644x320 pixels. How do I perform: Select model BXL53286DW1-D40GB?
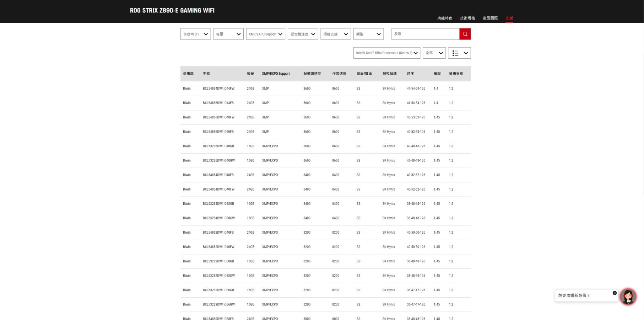coord(218,146)
